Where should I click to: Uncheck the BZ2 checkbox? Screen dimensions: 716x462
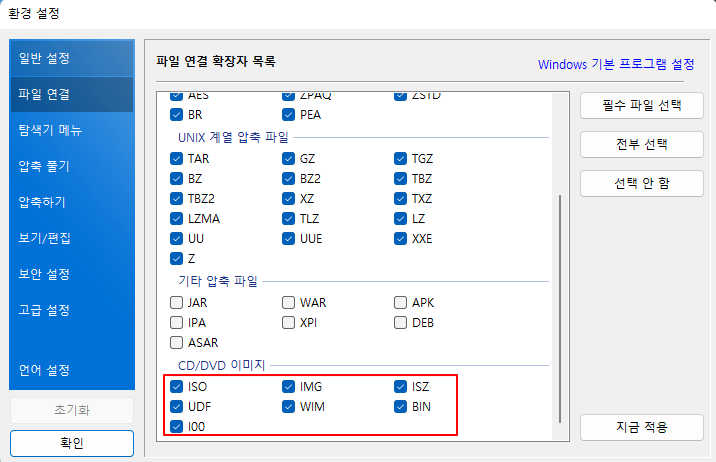point(288,178)
